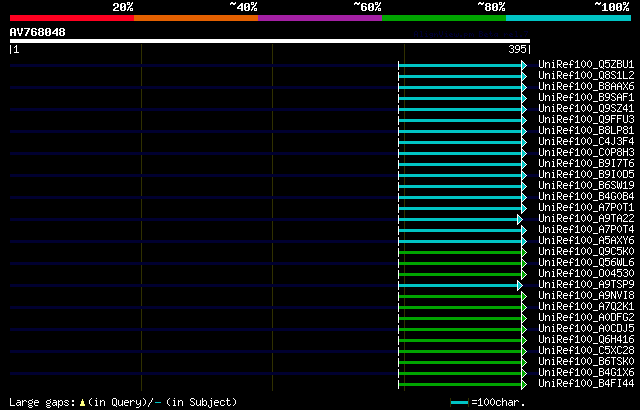Select the UniRef100_C5XC28 label
Viewport: 640px width, 410px height.
click(586, 351)
